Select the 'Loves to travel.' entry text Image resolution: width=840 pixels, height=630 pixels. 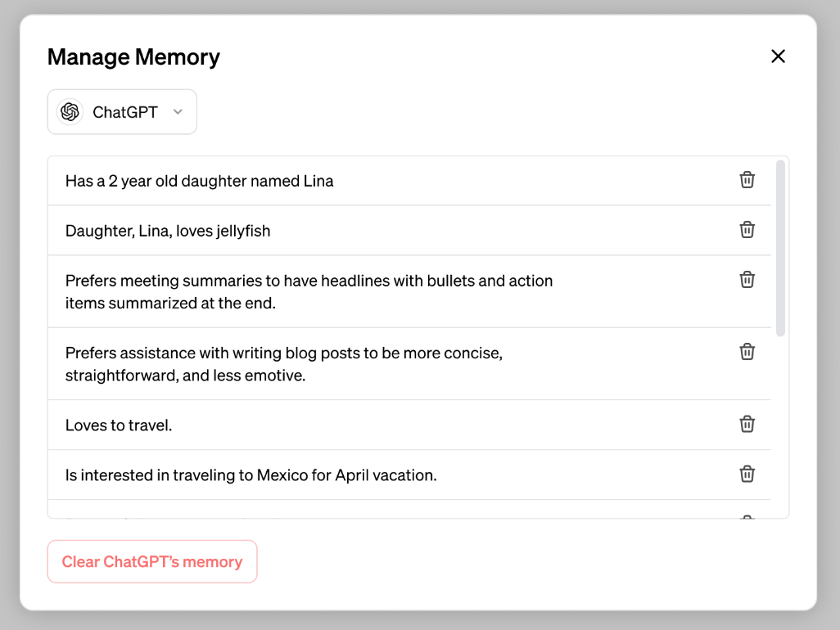[119, 425]
